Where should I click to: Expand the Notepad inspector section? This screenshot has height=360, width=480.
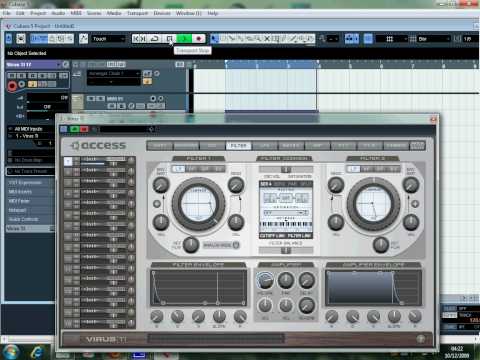point(30,210)
